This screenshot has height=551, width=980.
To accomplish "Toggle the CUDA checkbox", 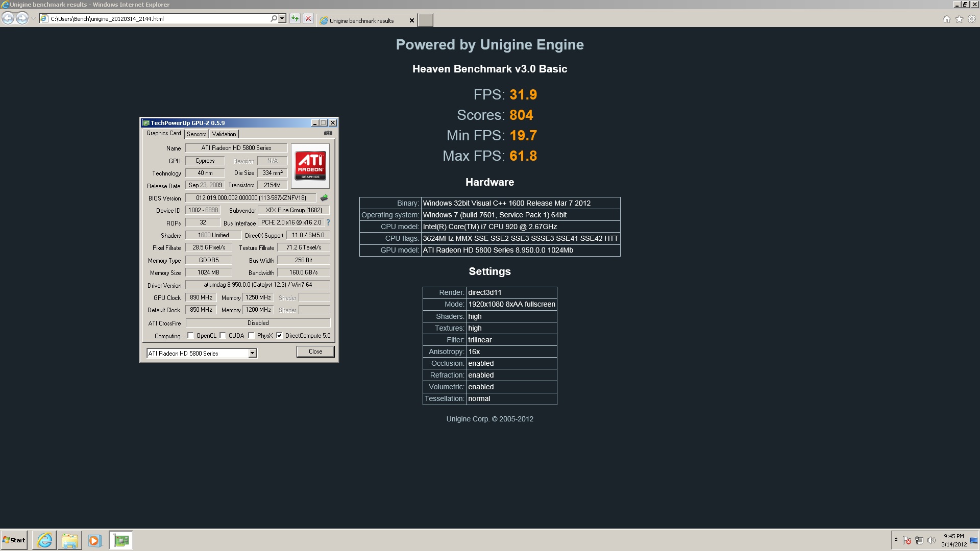I will tap(223, 336).
